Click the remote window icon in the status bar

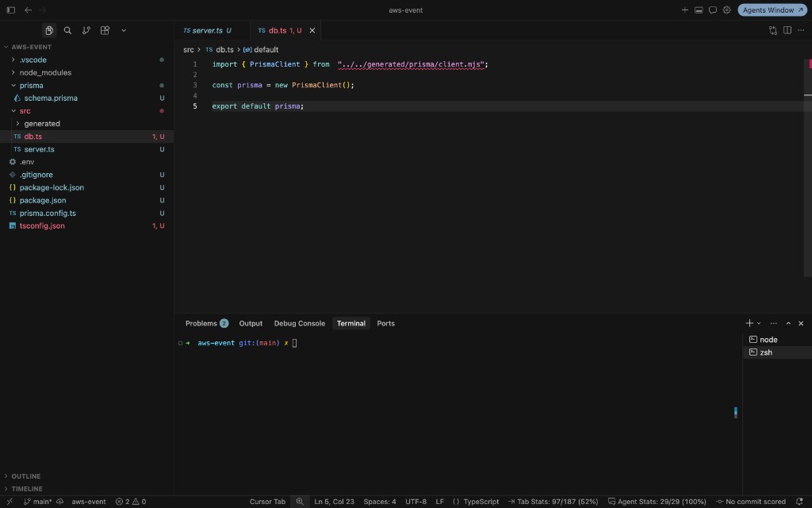[10, 502]
